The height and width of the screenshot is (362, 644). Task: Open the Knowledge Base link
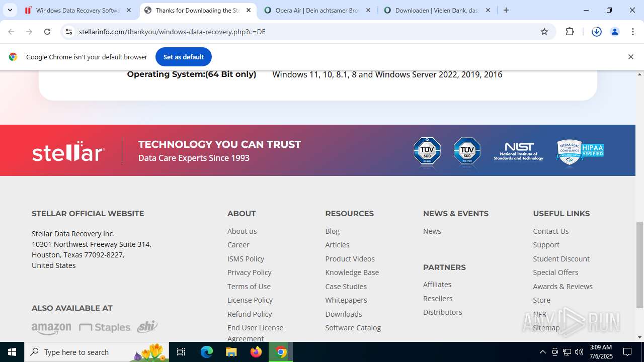pos(352,273)
